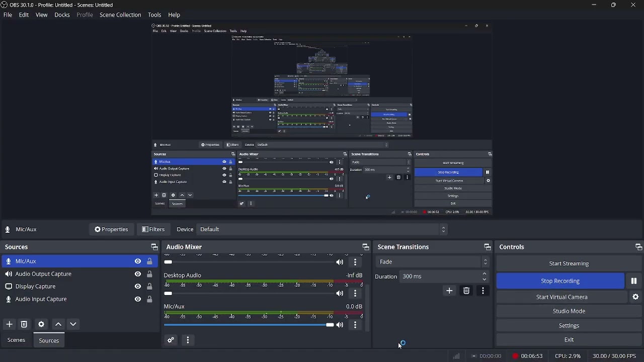Image resolution: width=644 pixels, height=362 pixels.
Task: Increase transition duration with up arrow
Action: click(x=485, y=275)
